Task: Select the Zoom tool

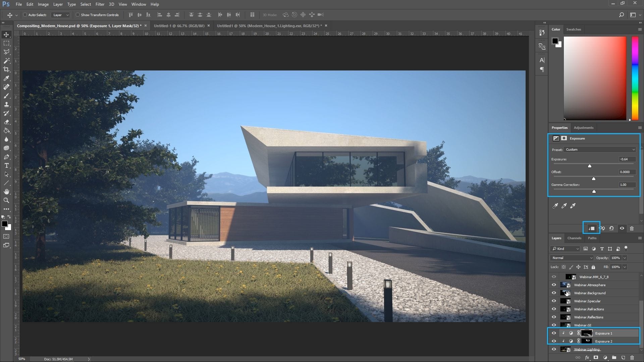Action: (x=6, y=200)
